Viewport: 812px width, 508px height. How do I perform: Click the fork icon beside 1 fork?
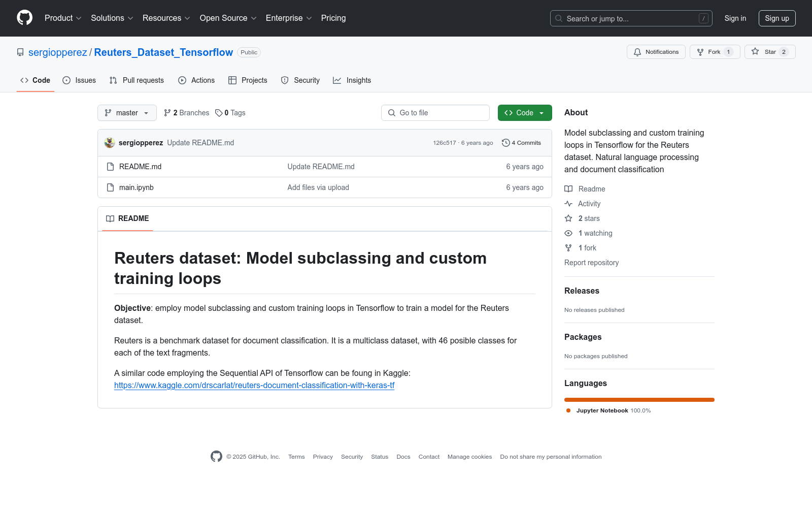[x=568, y=248]
